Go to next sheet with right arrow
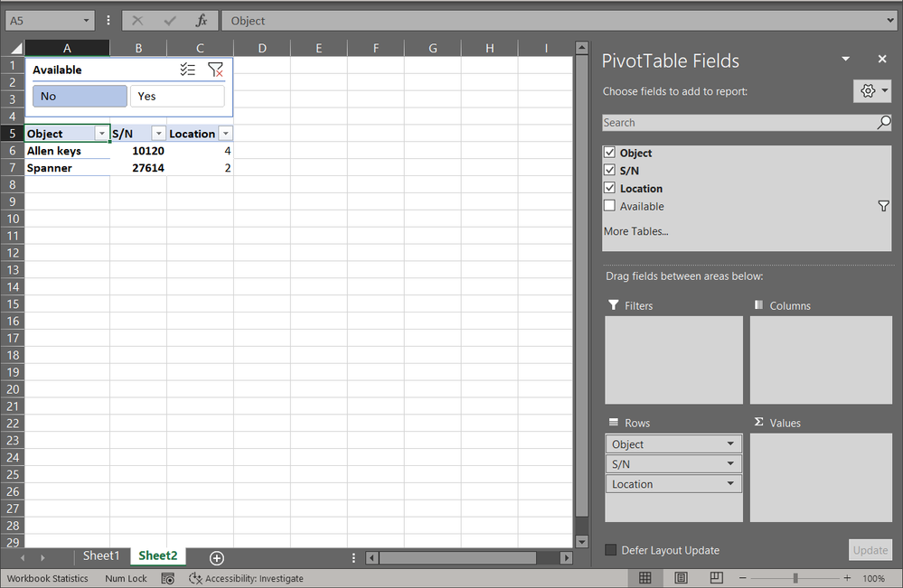This screenshot has width=903, height=588. pyautogui.click(x=42, y=557)
